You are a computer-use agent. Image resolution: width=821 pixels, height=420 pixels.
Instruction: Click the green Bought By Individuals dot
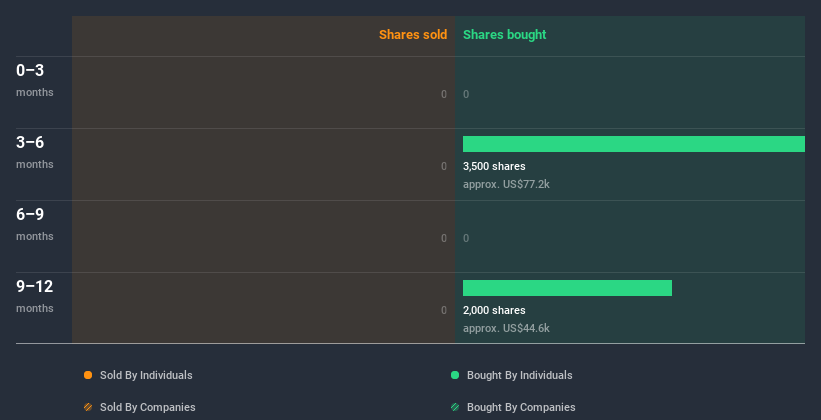point(455,375)
